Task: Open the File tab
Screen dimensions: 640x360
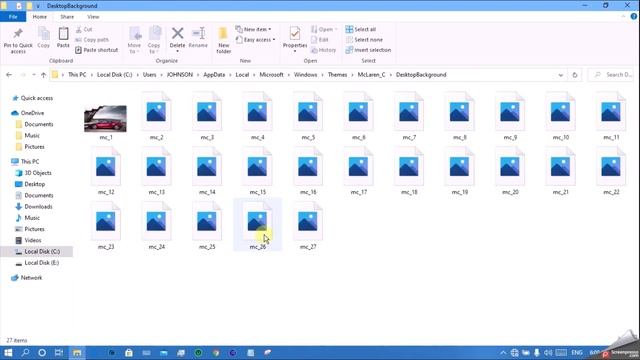Action: tap(13, 17)
